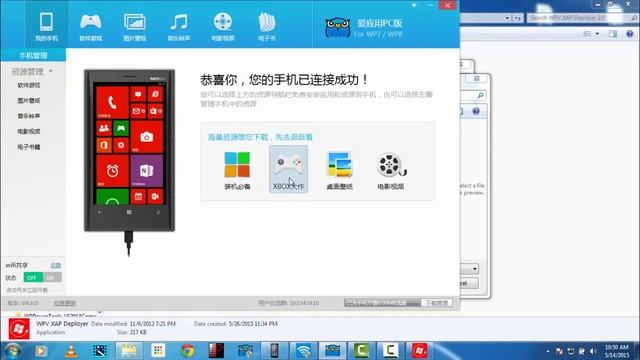
Task: Click the Windows Start button
Action: (x=12, y=351)
